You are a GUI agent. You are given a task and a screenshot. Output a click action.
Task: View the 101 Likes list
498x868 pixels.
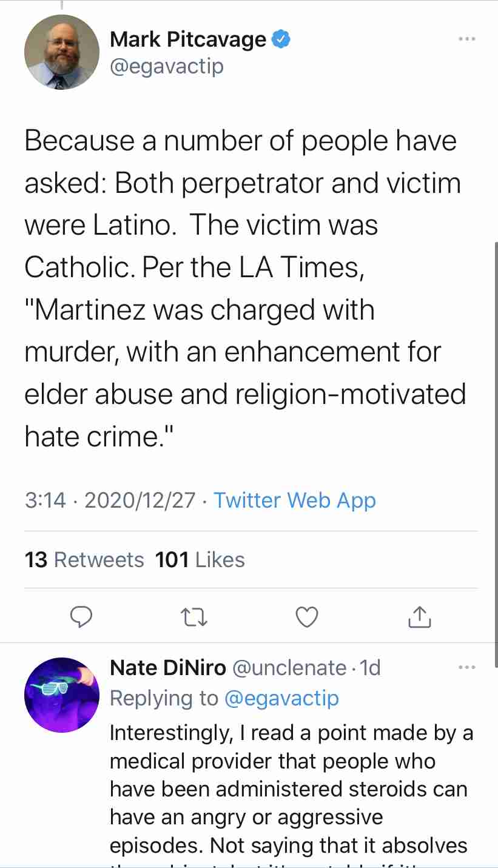point(200,559)
